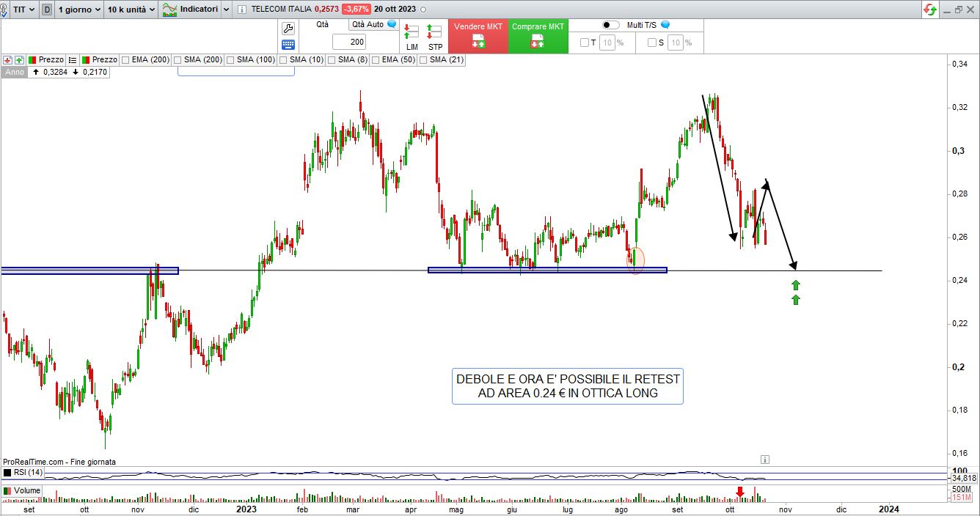Image resolution: width=980 pixels, height=516 pixels.
Task: Open the Multi T/S help bubble
Action: [x=665, y=25]
